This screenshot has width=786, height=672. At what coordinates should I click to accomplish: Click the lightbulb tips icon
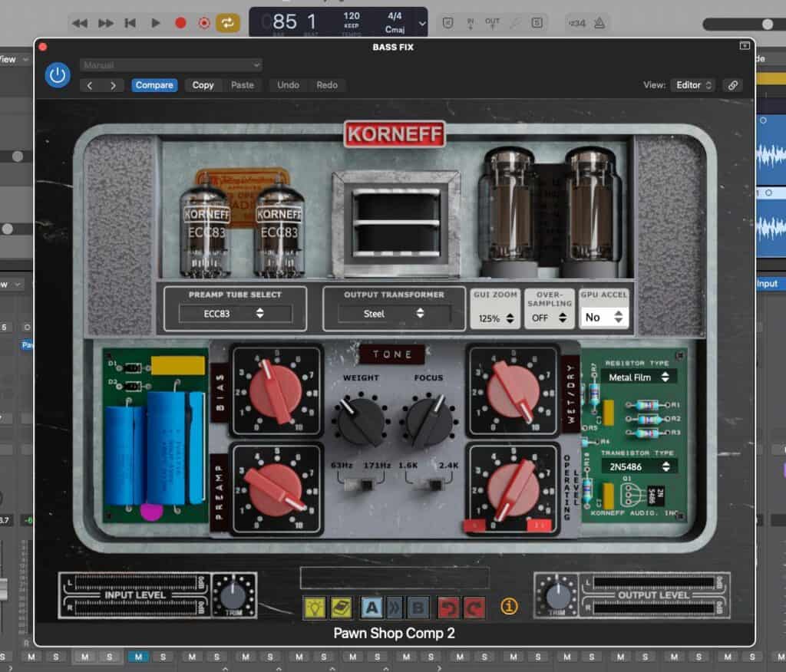[x=314, y=608]
